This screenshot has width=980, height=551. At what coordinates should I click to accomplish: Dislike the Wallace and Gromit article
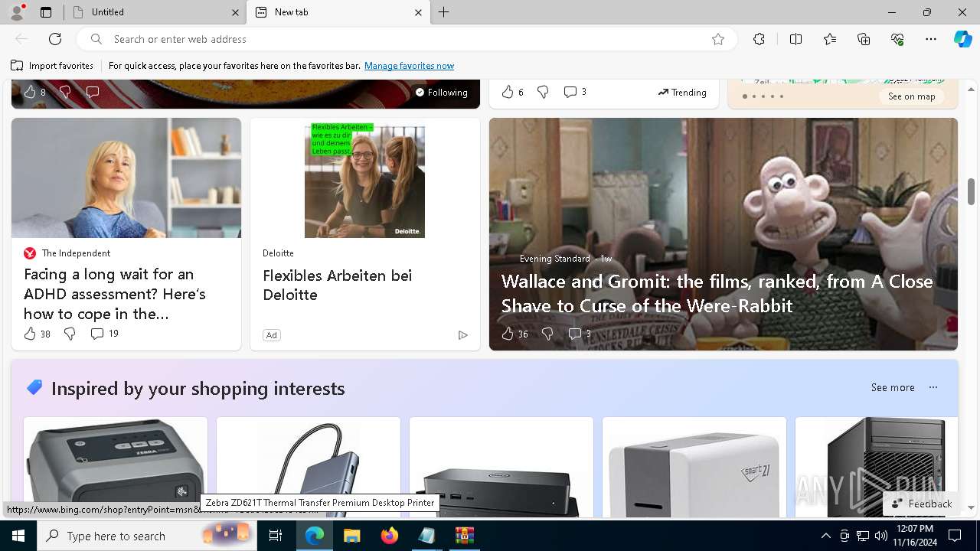click(x=547, y=334)
